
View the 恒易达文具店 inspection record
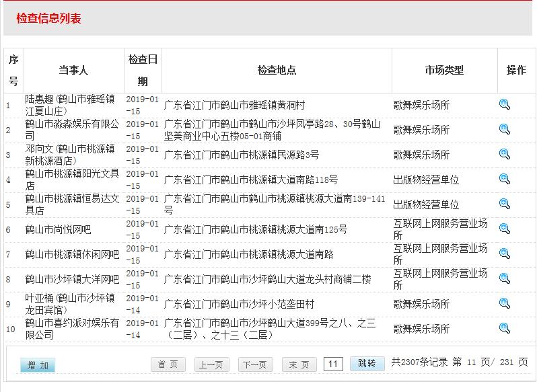click(x=505, y=204)
